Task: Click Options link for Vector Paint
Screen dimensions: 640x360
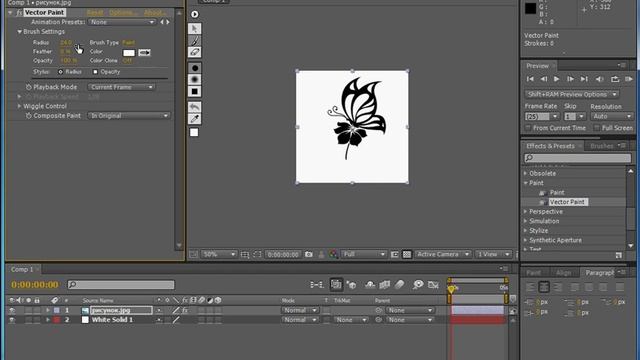Action: coord(123,13)
